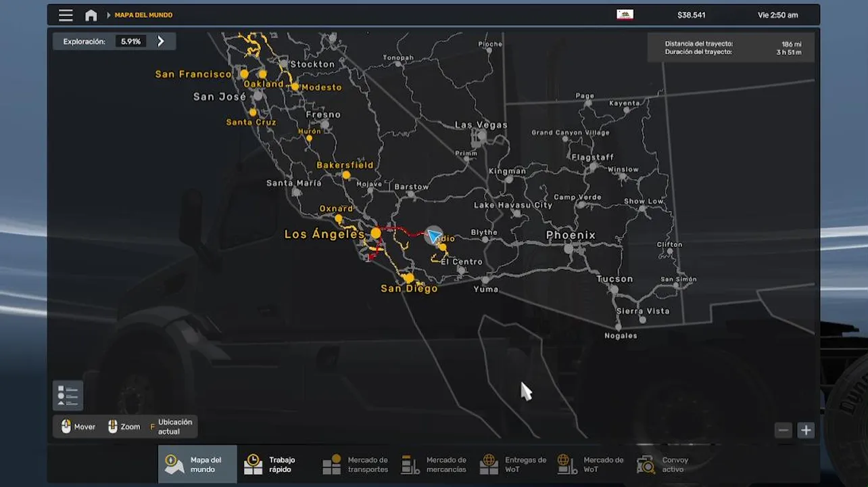Screen dimensions: 868x487
Task: Click the 3 h 51 m trip duration
Action: [789, 52]
